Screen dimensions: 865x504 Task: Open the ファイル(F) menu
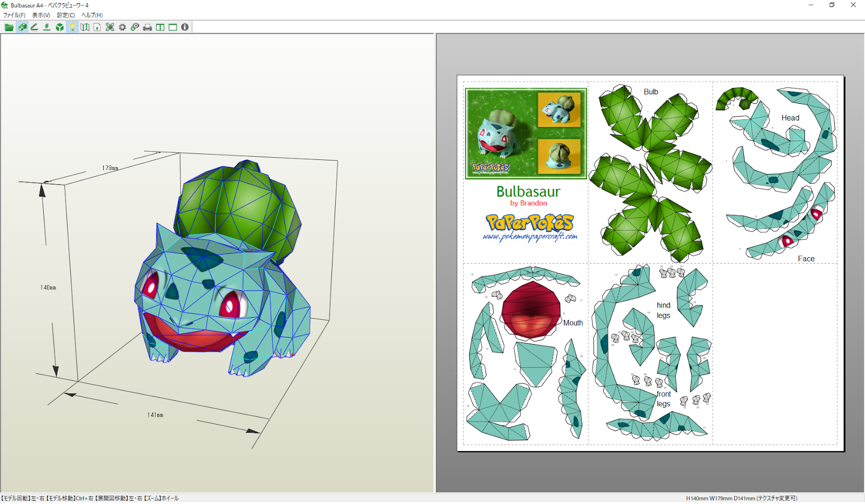(x=14, y=15)
